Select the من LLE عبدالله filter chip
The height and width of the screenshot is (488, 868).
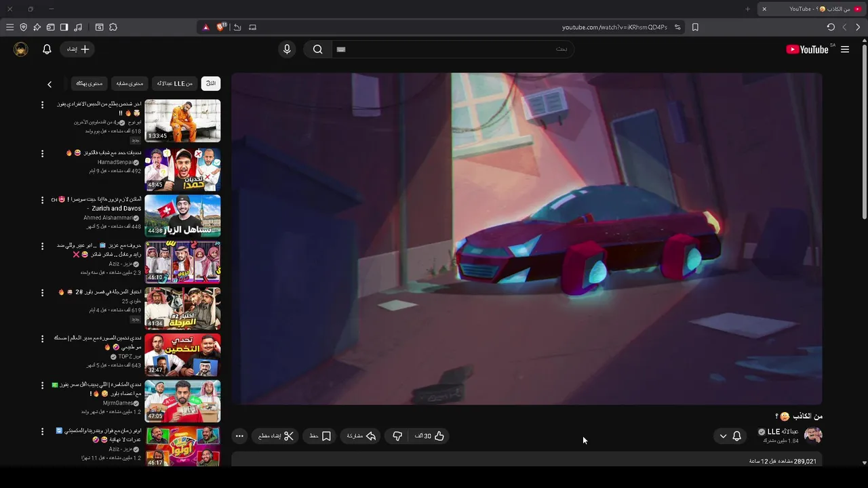175,83
